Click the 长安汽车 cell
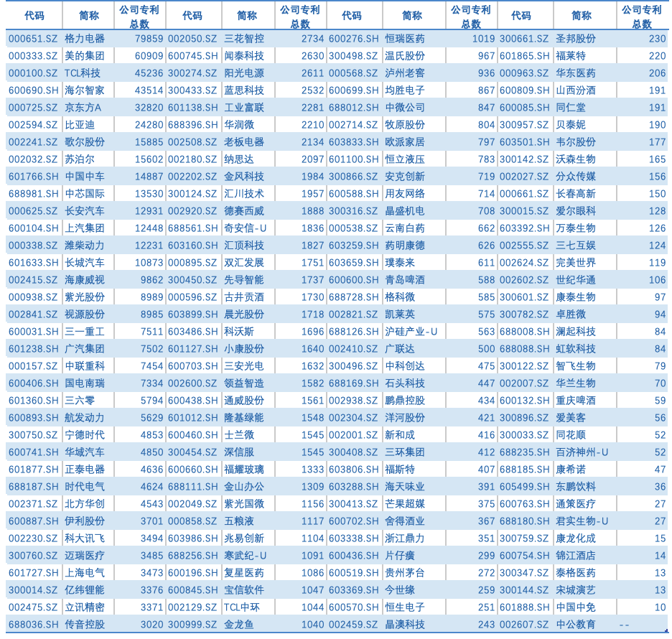This screenshot has height=639, width=672. click(85, 211)
